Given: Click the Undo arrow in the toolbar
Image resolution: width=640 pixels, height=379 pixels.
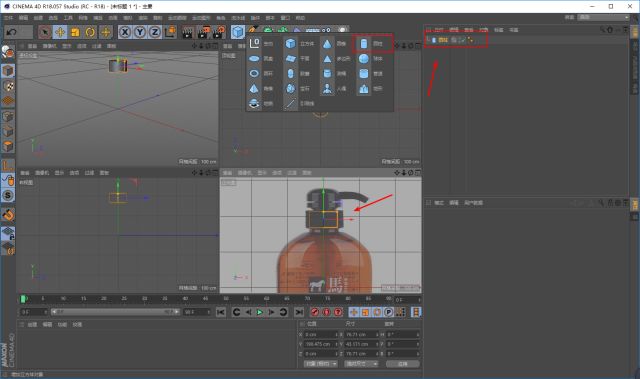Looking at the screenshot, I should click(x=12, y=32).
